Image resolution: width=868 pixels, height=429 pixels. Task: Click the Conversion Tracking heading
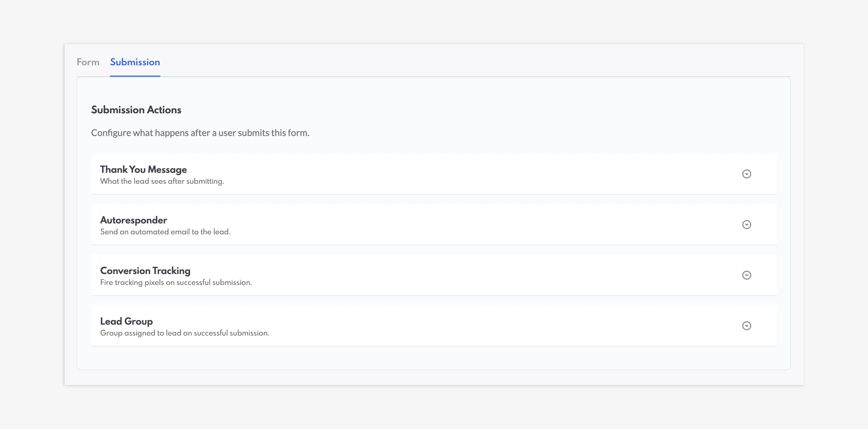(x=145, y=271)
